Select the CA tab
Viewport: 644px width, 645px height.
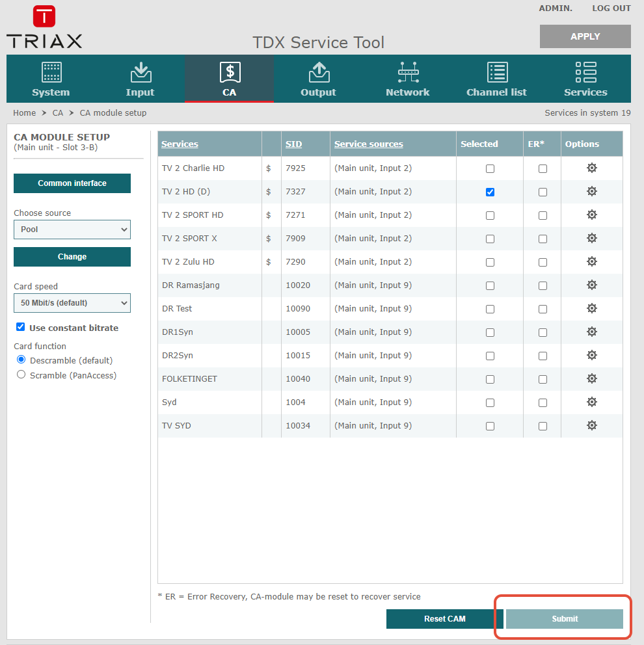(x=230, y=79)
